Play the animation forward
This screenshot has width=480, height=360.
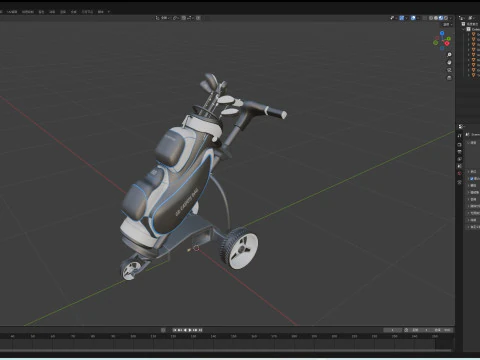(190, 330)
